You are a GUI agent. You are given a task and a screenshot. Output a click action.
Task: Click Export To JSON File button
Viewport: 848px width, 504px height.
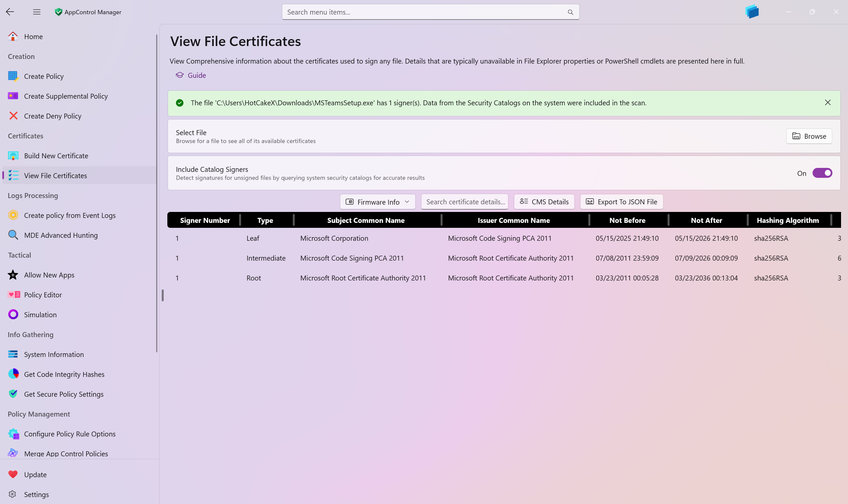click(x=621, y=202)
